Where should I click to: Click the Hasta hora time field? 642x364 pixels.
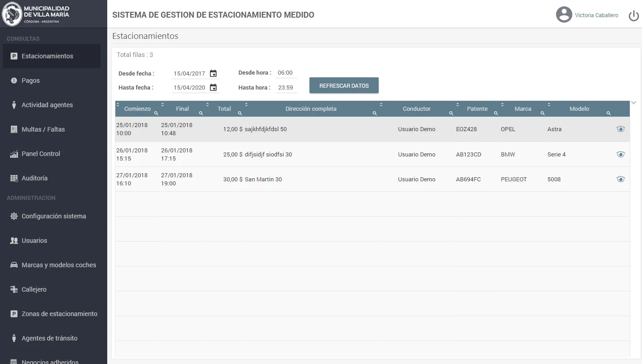point(285,88)
